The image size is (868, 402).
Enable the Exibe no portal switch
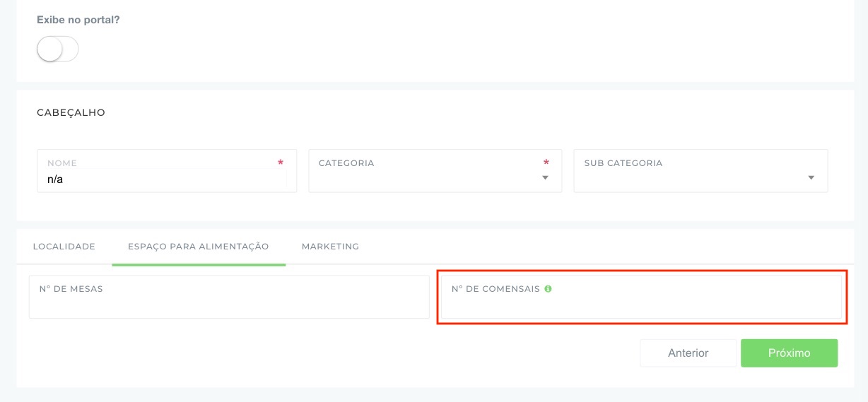pyautogui.click(x=57, y=49)
